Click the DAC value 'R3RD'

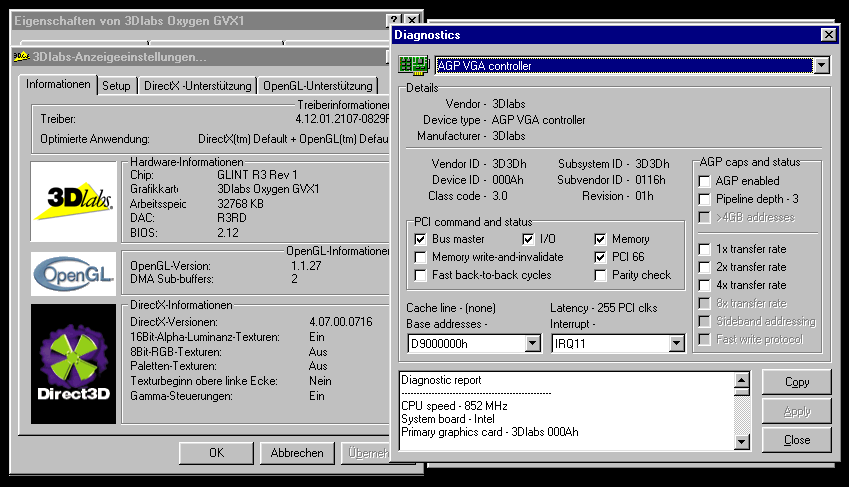click(x=232, y=218)
